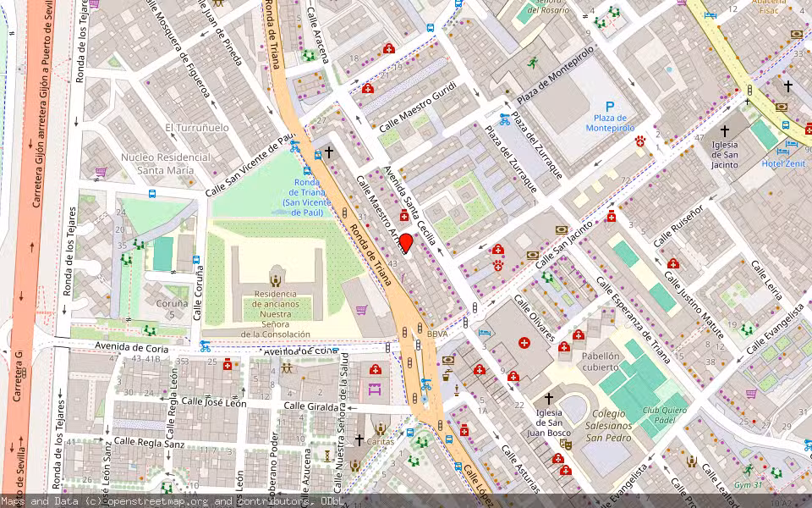Image resolution: width=812 pixels, height=508 pixels.
Task: Click the hotel bed icon next to BBVA
Action: coord(484,333)
